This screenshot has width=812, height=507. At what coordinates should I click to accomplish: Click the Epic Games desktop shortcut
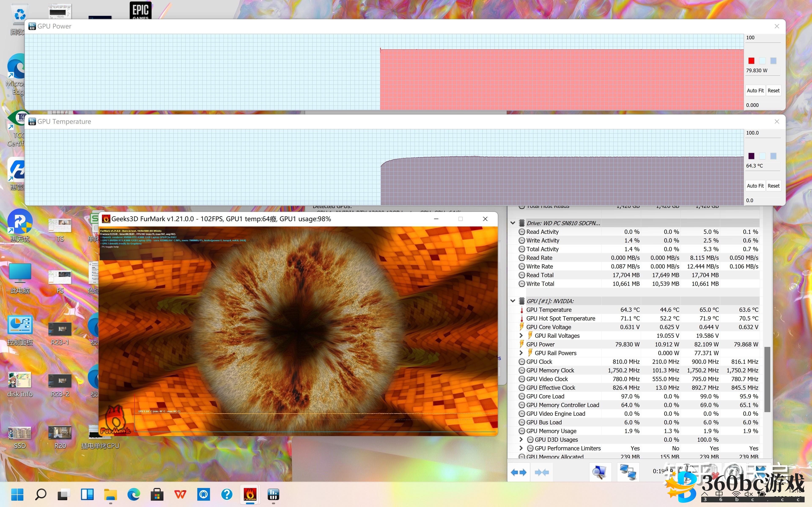click(x=140, y=10)
